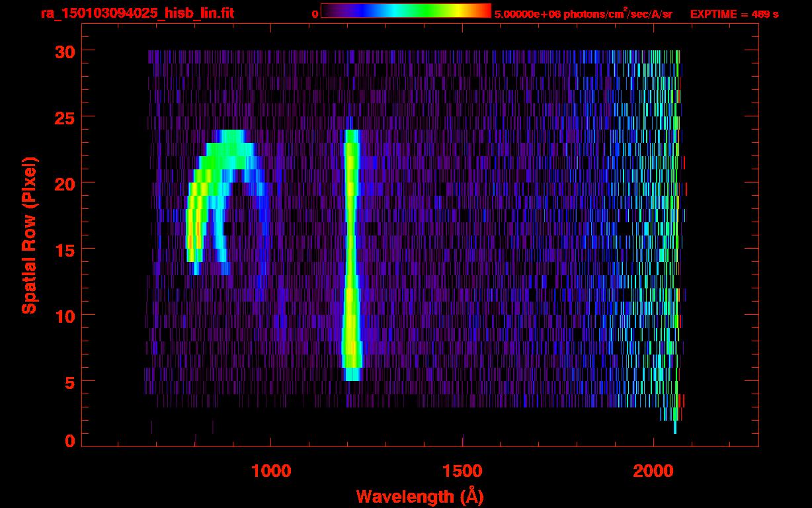This screenshot has width=812, height=508.
Task: Click the Spatial Row (Pixel) axis label
Action: [x=30, y=235]
